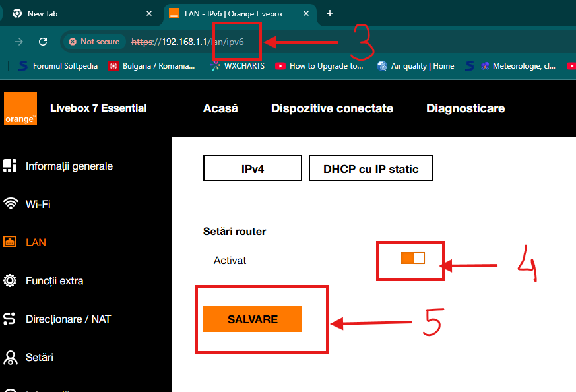Open Diagnosticare menu

(465, 108)
